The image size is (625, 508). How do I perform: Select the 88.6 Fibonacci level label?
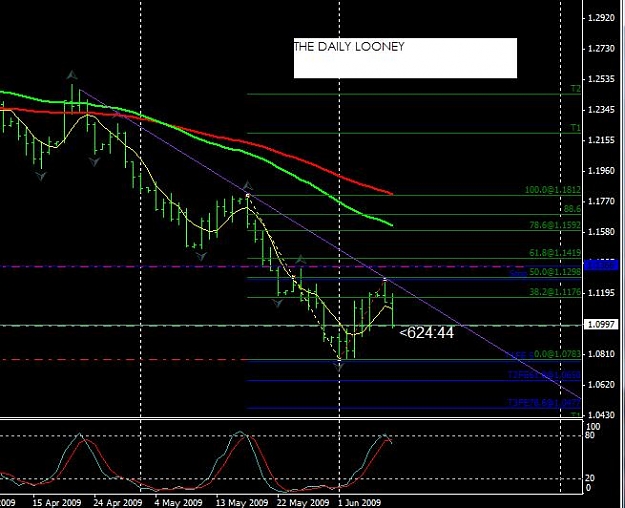[x=572, y=209]
